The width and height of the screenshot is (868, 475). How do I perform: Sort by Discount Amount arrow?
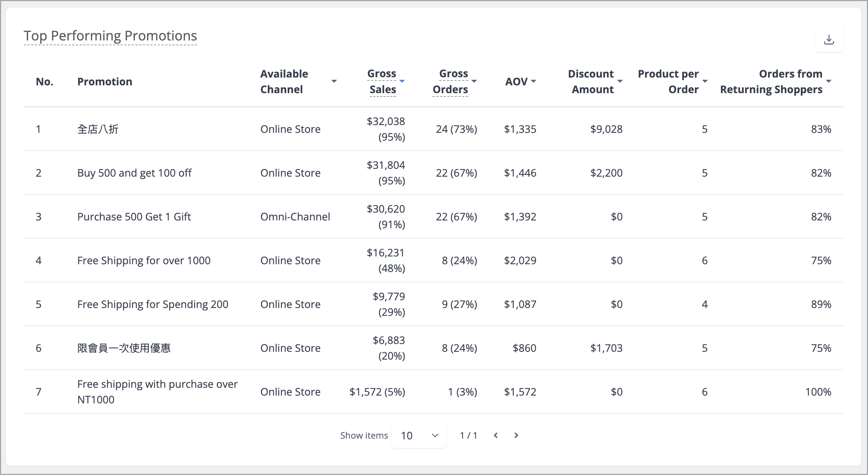[620, 81]
